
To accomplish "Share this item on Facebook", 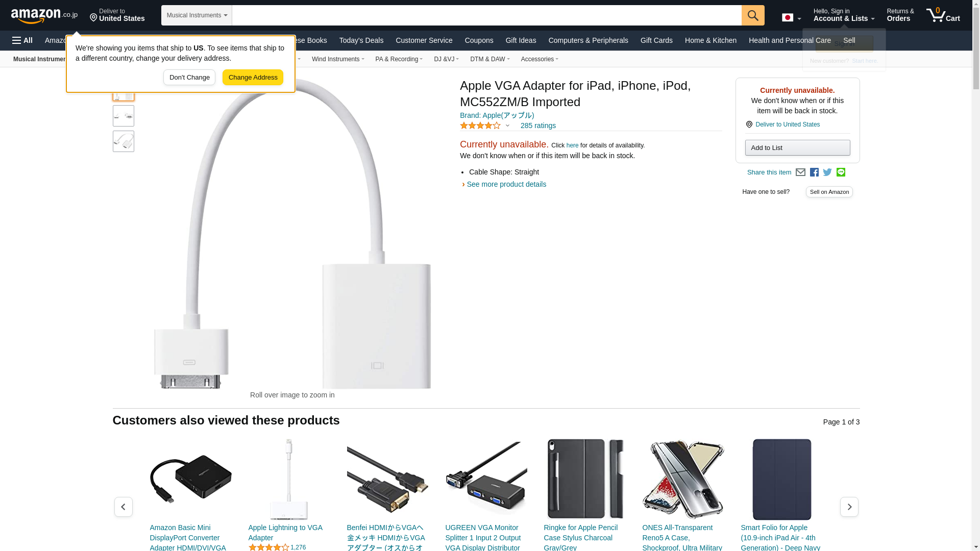I will [814, 172].
